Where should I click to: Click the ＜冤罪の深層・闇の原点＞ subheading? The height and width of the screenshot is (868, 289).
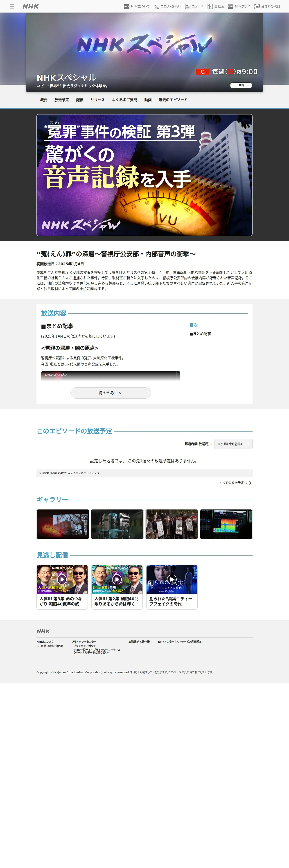click(x=70, y=348)
